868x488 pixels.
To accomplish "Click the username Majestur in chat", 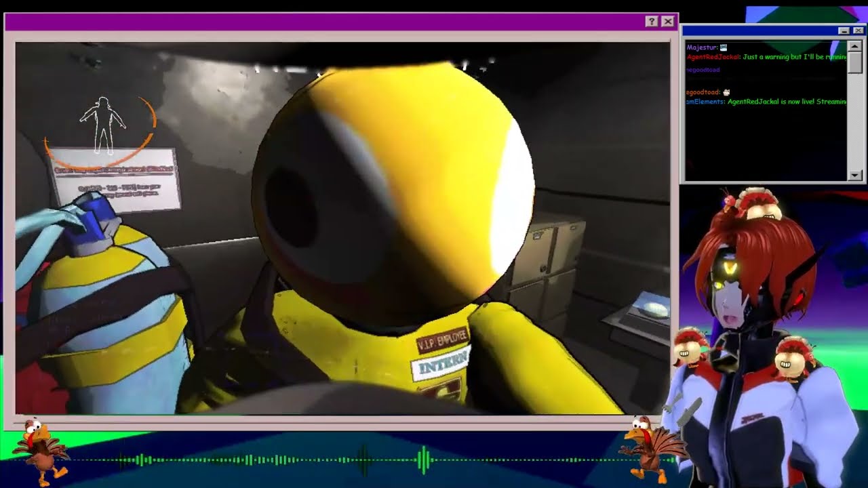I will pos(702,47).
